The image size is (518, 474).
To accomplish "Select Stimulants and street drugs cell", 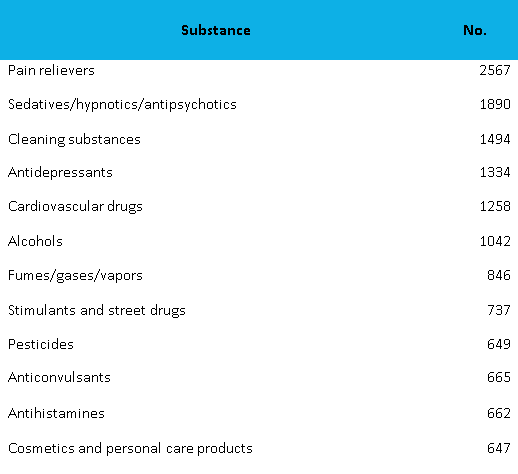I will pos(97,310).
